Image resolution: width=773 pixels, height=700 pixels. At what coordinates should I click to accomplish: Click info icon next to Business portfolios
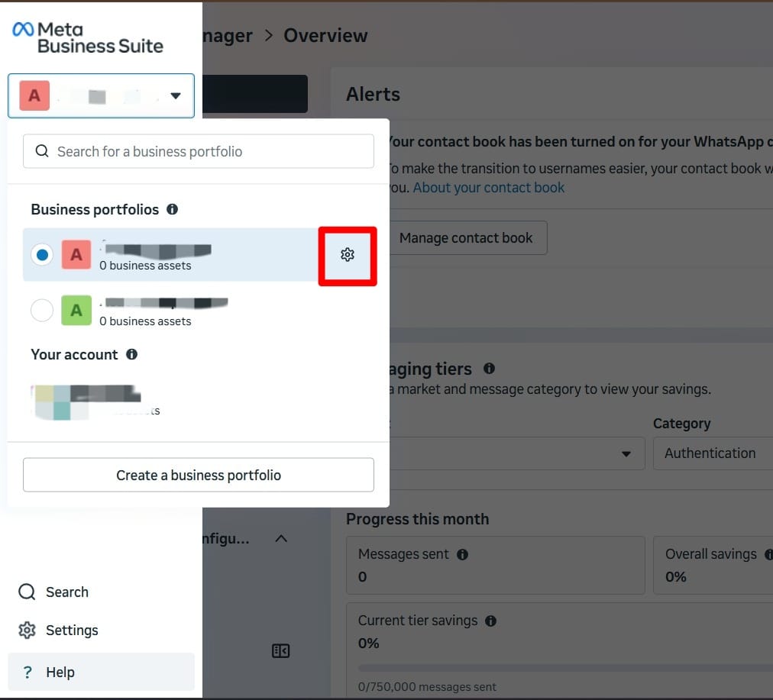[x=172, y=209]
